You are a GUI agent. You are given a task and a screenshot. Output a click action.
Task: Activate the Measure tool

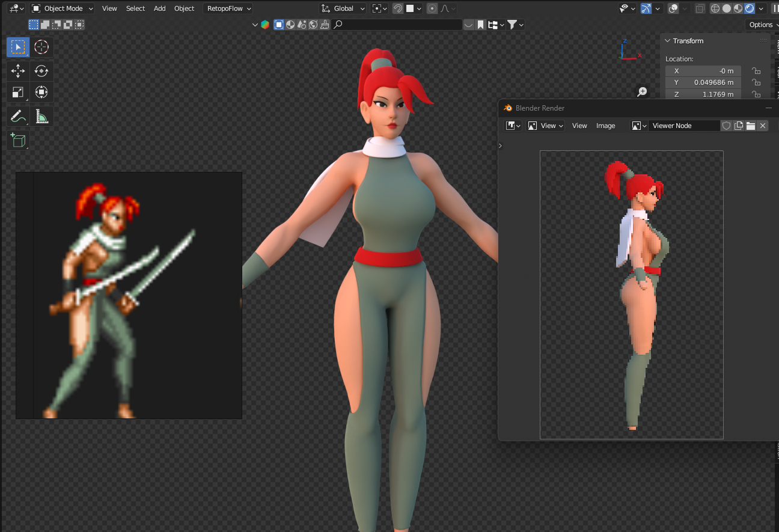(41, 116)
